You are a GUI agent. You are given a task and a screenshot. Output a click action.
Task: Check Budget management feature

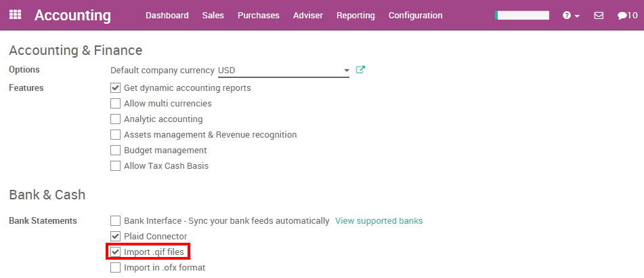pos(115,151)
